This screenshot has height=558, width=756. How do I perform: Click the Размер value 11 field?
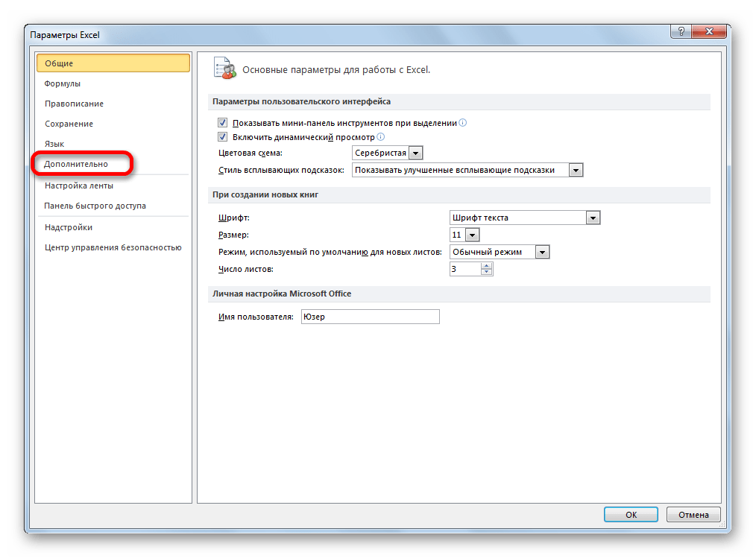point(458,235)
